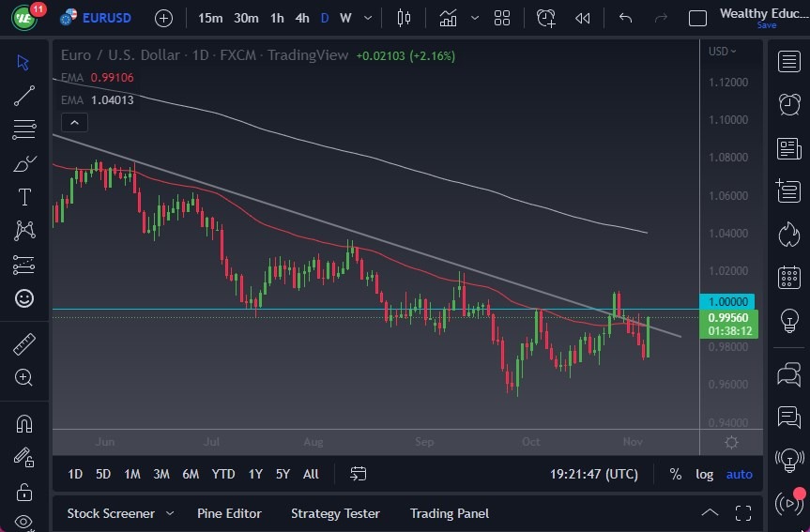Toggle the percent scale option

tap(675, 474)
